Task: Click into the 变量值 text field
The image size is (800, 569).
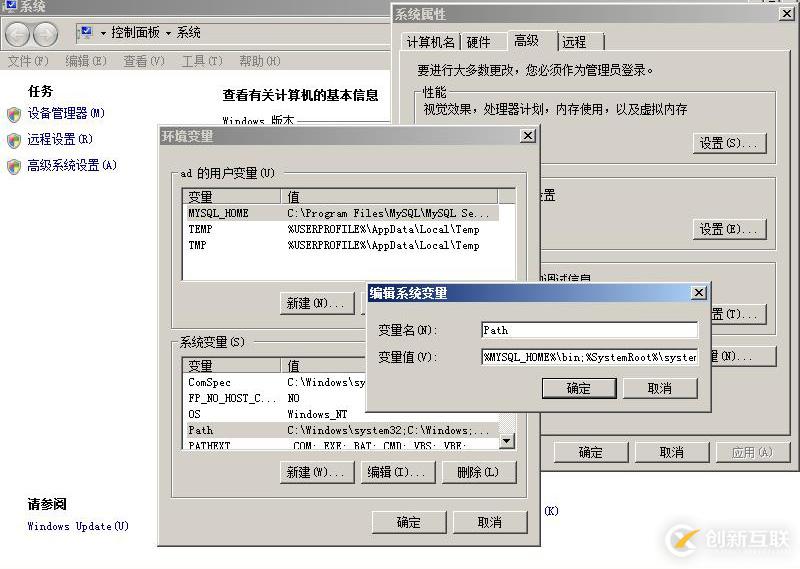Action: [589, 357]
